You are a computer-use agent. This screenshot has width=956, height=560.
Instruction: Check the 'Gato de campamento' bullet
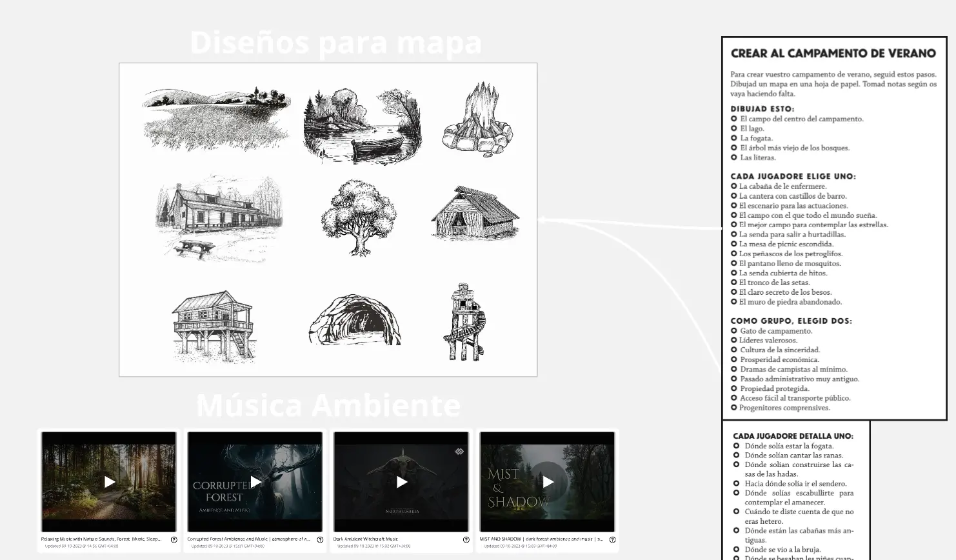click(734, 331)
